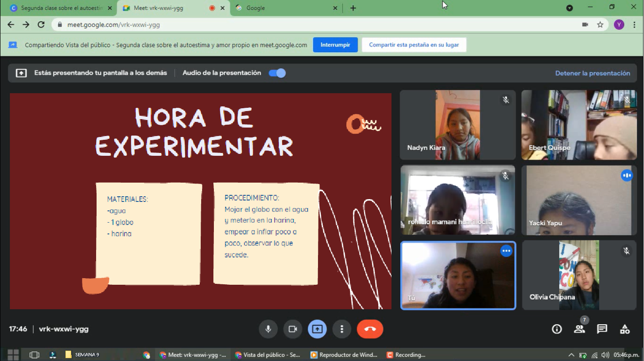
Task: Show the participants list
Action: coord(579,329)
